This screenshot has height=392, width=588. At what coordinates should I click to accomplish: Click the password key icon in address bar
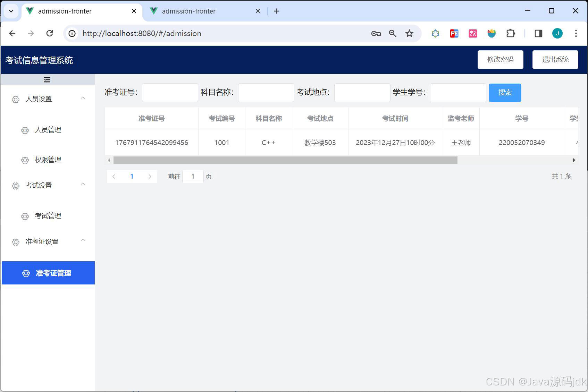pos(376,33)
